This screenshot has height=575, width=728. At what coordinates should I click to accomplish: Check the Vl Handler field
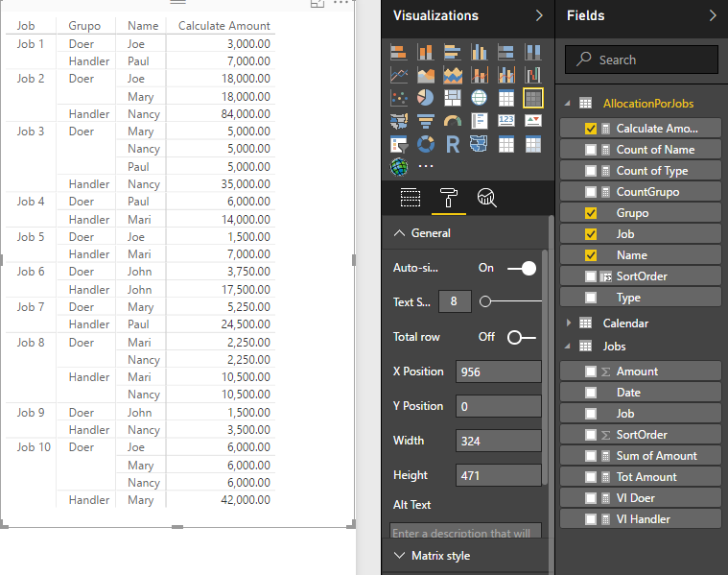click(591, 519)
